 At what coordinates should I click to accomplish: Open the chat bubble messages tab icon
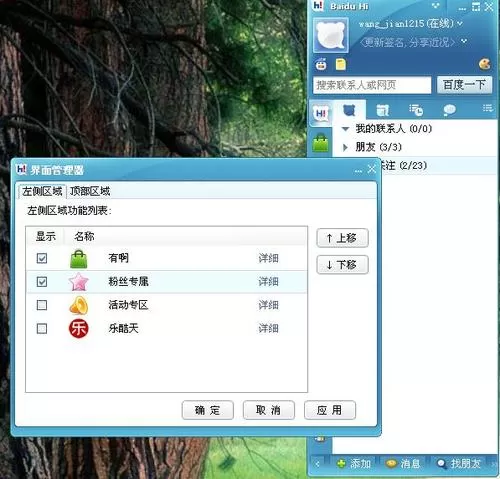449,110
